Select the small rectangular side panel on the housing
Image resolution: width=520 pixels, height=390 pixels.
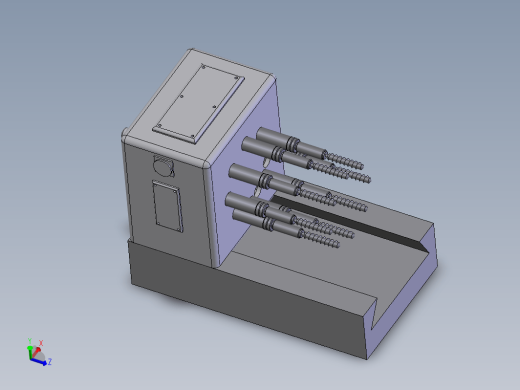(x=168, y=206)
